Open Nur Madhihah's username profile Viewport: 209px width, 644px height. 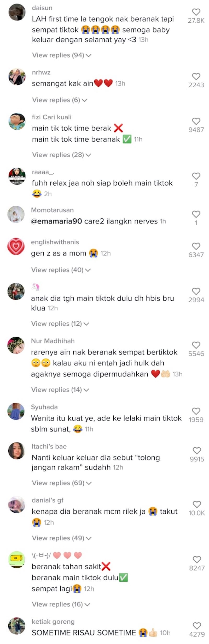click(x=53, y=341)
